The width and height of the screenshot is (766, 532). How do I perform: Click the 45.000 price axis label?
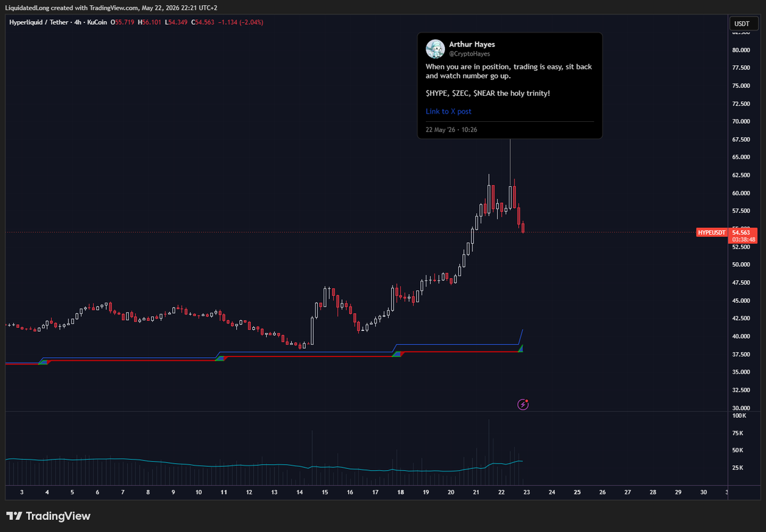pyautogui.click(x=740, y=300)
